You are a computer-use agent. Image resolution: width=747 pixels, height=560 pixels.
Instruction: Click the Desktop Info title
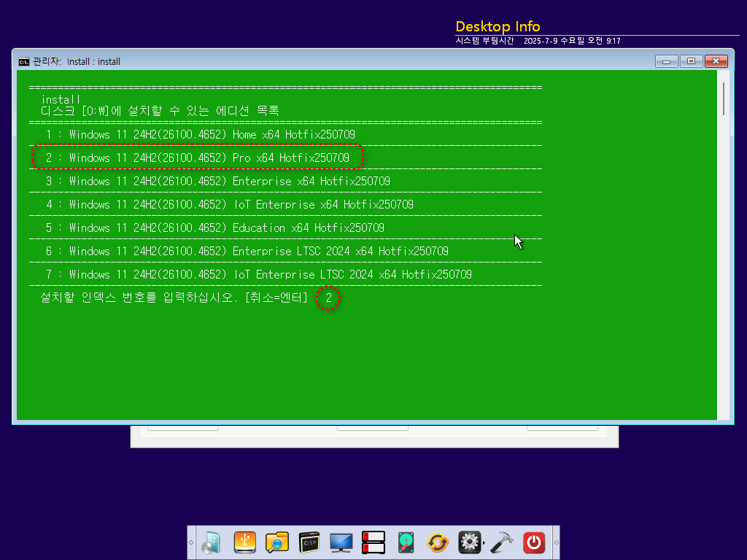(x=498, y=27)
